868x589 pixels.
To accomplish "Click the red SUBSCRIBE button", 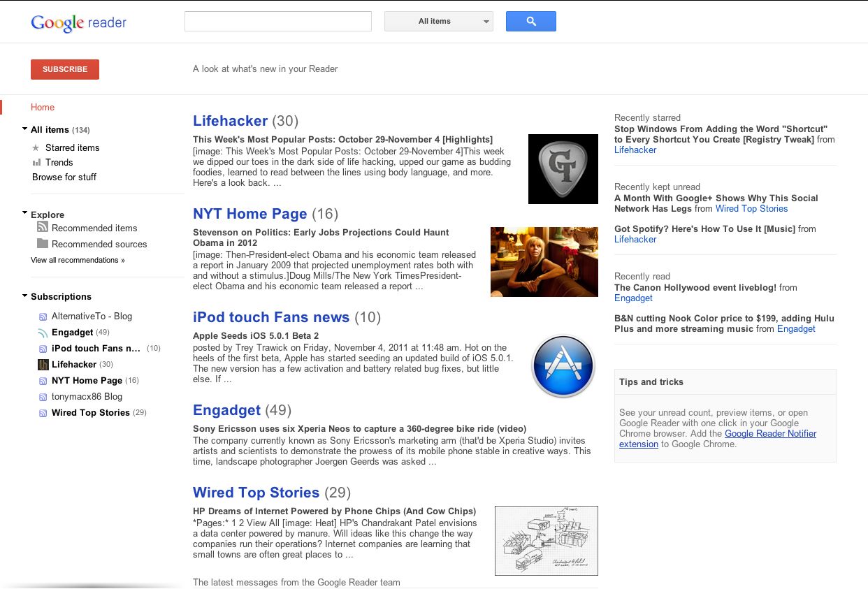I will (64, 69).
